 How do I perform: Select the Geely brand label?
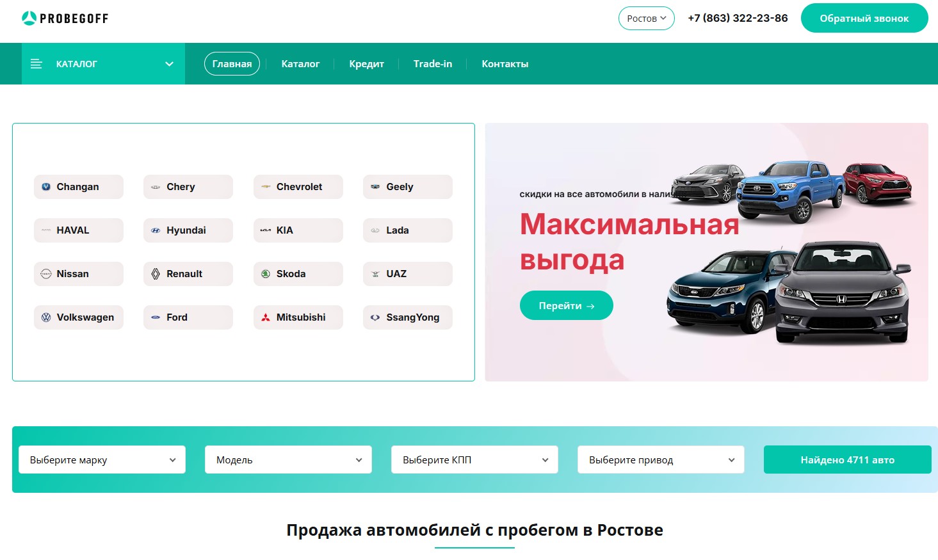pyautogui.click(x=400, y=187)
